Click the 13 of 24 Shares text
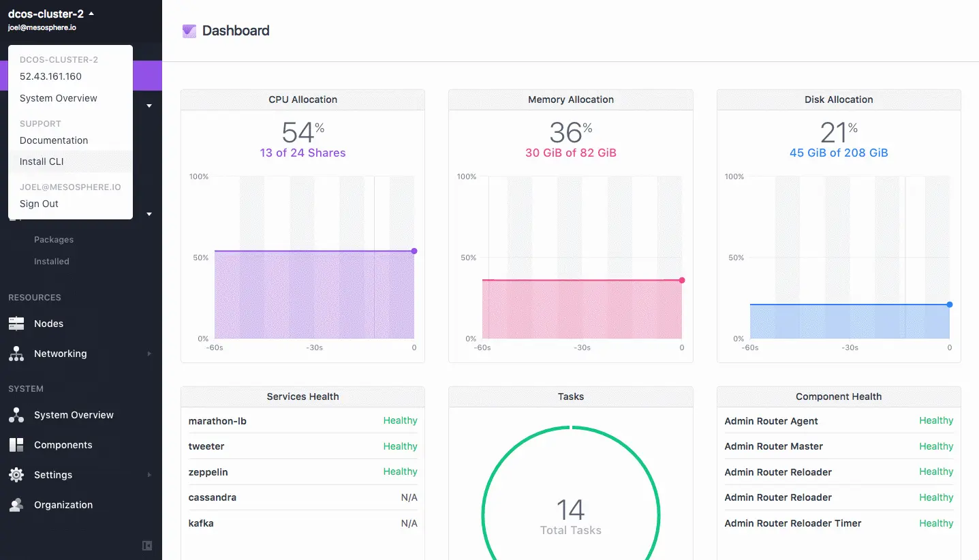 pyautogui.click(x=302, y=153)
